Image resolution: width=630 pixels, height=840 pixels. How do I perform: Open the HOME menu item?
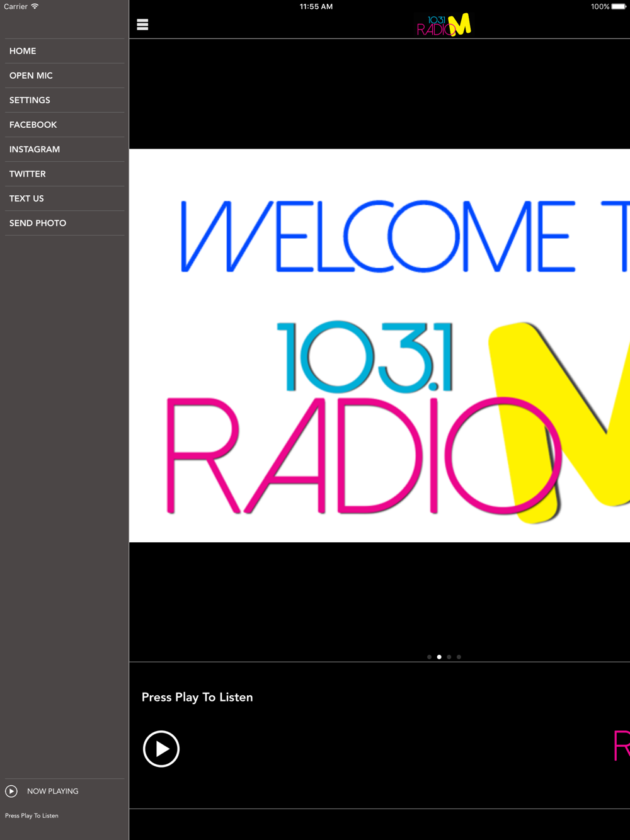point(64,51)
